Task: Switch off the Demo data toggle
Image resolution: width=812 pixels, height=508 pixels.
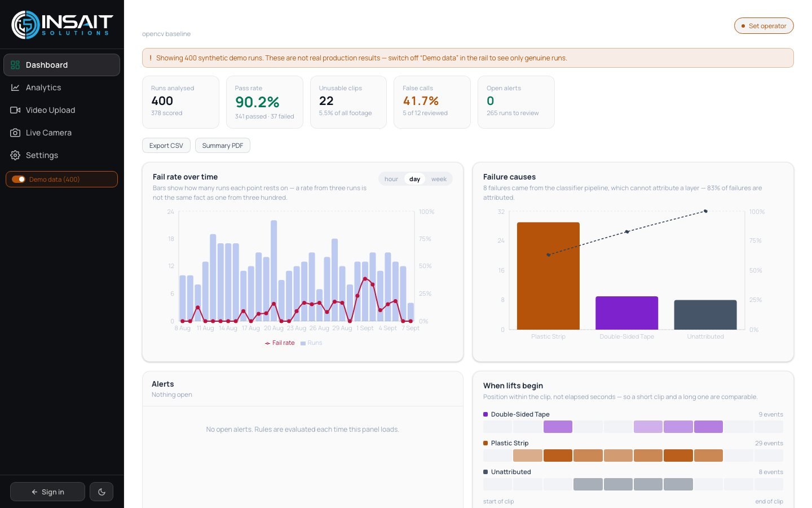Action: [x=19, y=179]
